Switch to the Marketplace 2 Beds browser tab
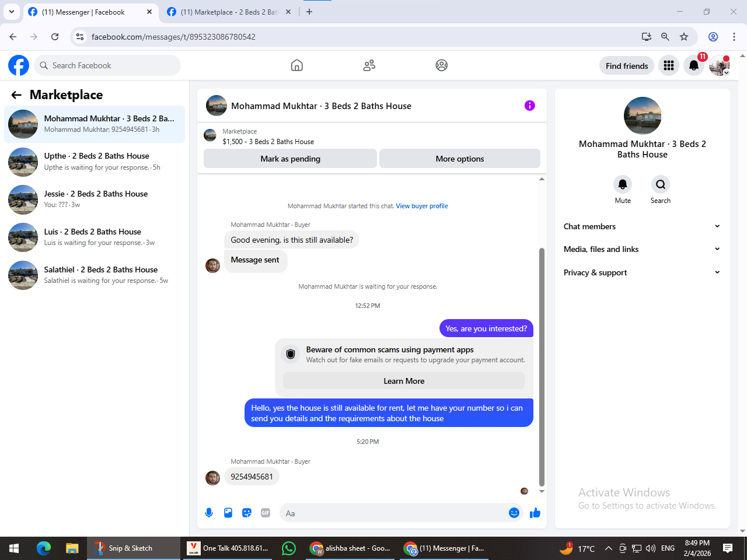 [x=229, y=12]
